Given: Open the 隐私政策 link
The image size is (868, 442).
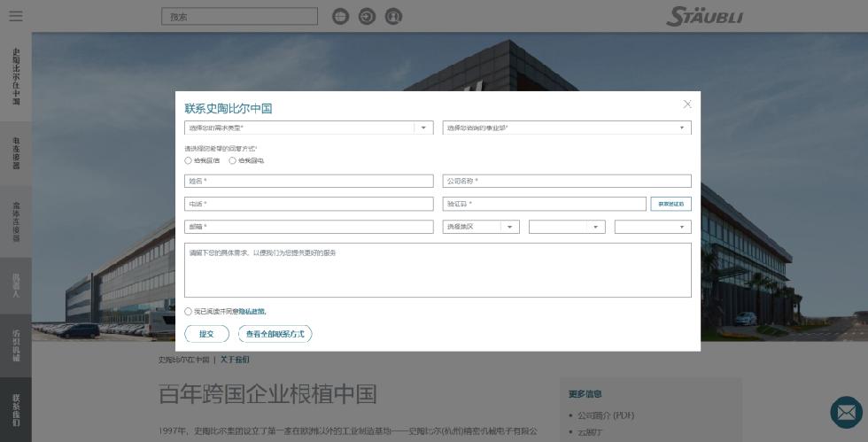Looking at the screenshot, I should click(252, 312).
